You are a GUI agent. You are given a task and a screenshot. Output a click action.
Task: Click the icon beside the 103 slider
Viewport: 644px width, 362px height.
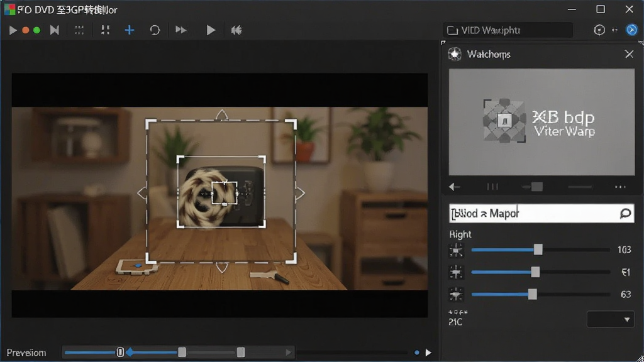point(456,250)
